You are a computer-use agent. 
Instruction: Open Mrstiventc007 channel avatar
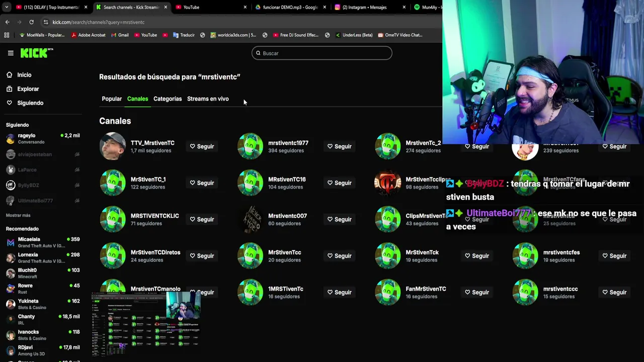click(x=250, y=219)
